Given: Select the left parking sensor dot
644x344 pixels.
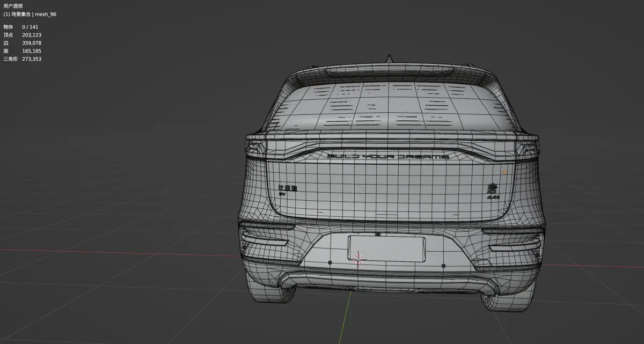Looking at the screenshot, I should coord(330,263).
